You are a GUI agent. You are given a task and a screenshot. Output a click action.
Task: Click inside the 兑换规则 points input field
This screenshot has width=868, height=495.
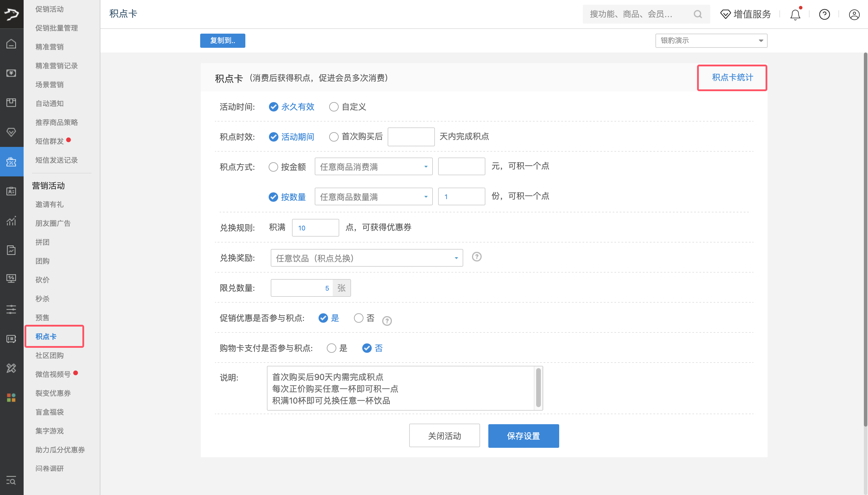(x=315, y=227)
